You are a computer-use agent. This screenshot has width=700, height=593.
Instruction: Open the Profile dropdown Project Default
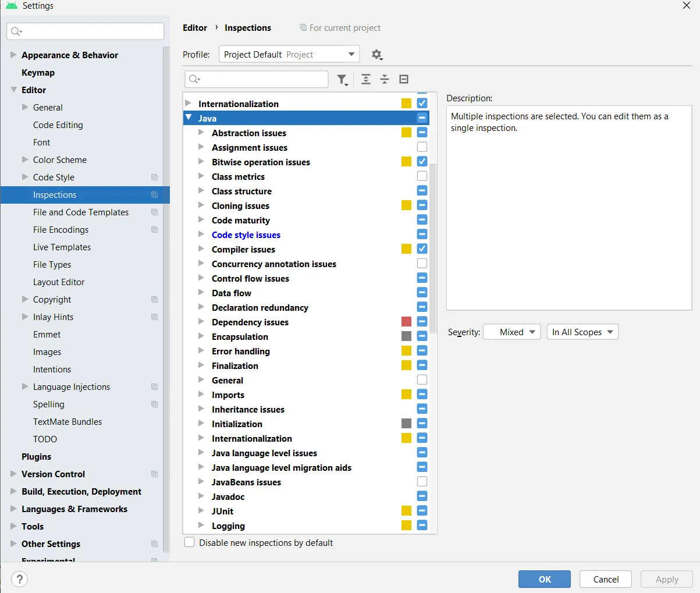tap(289, 55)
